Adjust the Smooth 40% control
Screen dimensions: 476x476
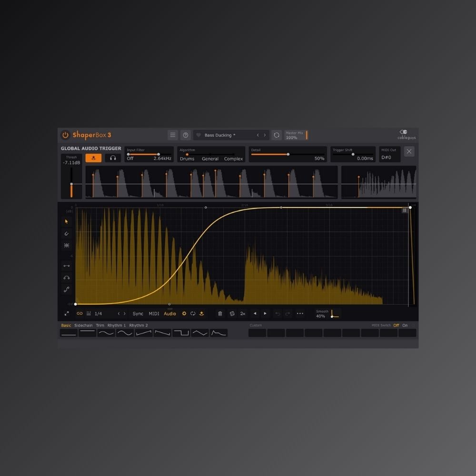327,314
